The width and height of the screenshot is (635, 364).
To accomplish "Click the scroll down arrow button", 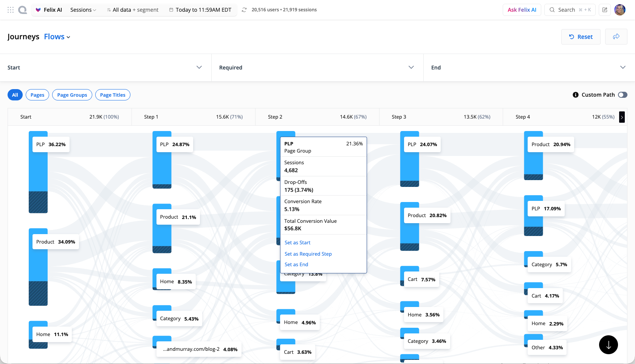I will click(x=609, y=345).
